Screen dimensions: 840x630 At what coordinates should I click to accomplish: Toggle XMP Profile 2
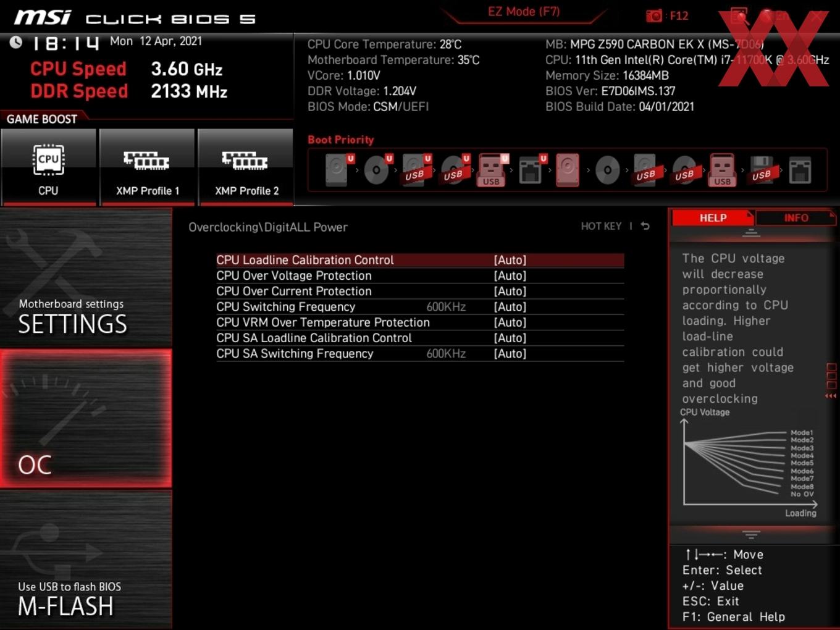[x=246, y=167]
